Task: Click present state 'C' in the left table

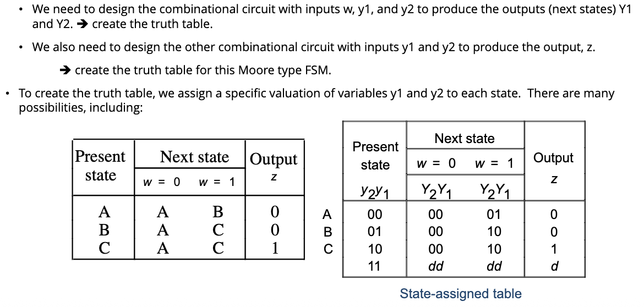Action: pos(105,248)
